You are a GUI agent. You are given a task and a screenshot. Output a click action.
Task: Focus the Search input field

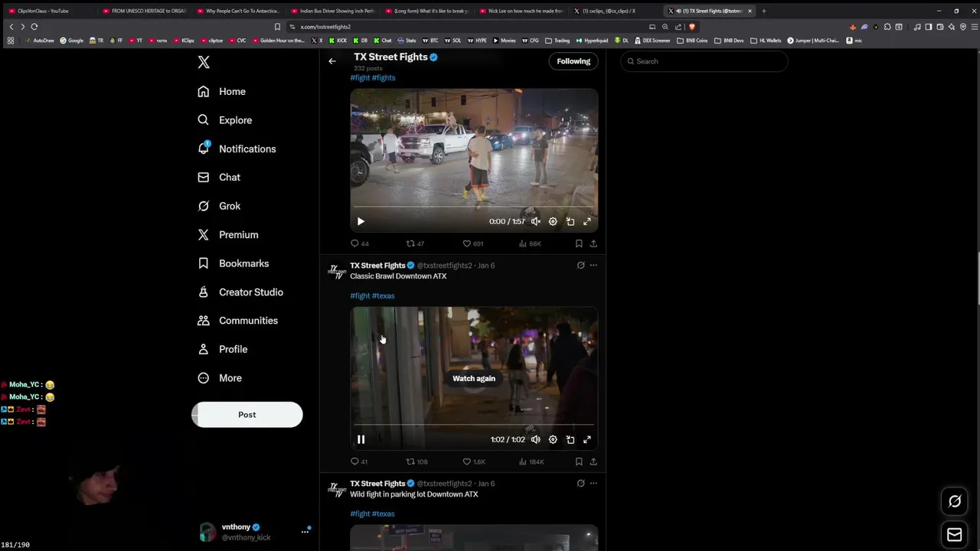(704, 61)
